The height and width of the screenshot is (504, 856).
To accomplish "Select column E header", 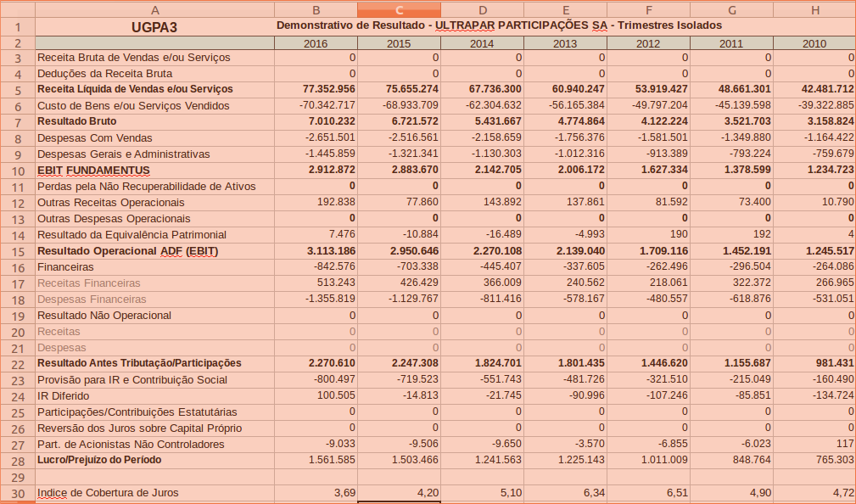I will tap(566, 10).
